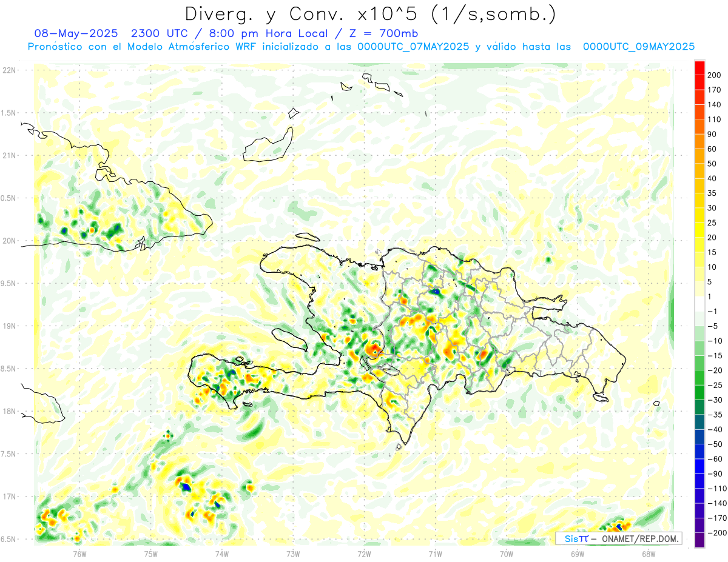Click the white colorbar segment between 1 and -1
The height and width of the screenshot is (562, 728).
699,304
